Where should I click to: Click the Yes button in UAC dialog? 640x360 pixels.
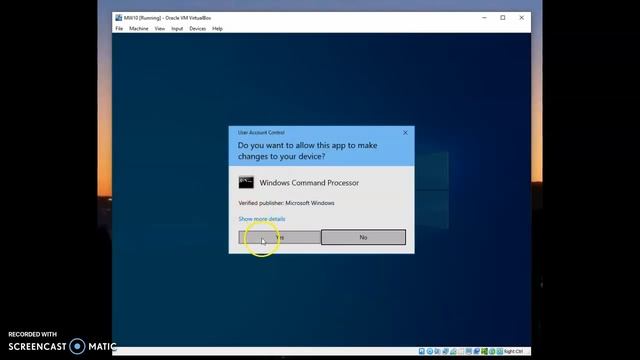(280, 237)
